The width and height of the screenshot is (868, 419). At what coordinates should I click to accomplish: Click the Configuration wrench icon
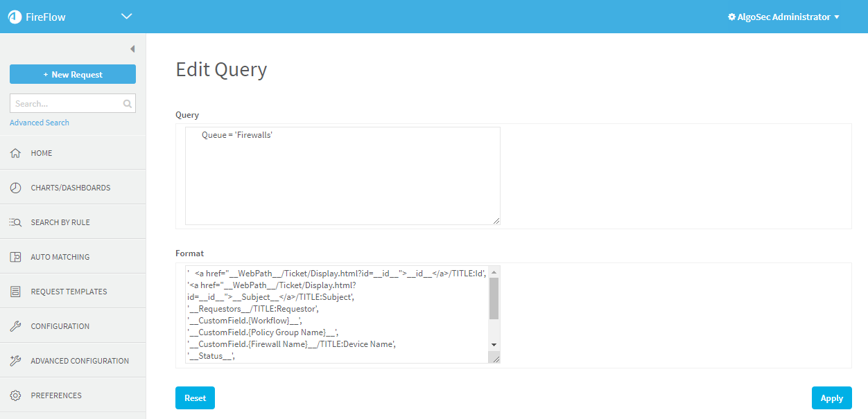pyautogui.click(x=15, y=326)
